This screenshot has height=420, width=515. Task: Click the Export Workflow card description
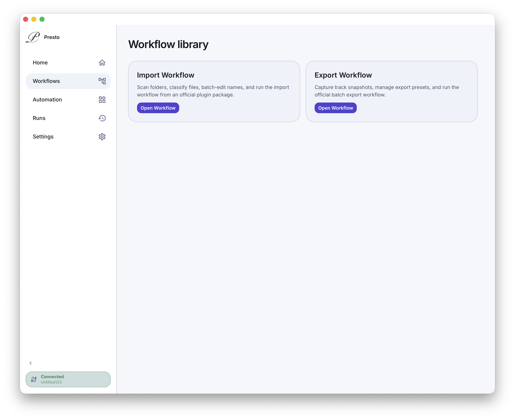[x=387, y=91]
